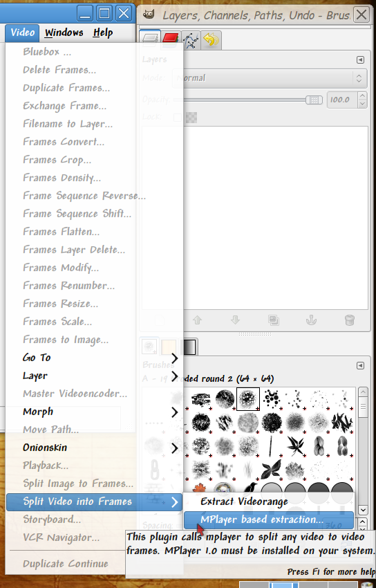376x588 pixels.
Task: Click the anchor layer icon
Action: coord(311,320)
